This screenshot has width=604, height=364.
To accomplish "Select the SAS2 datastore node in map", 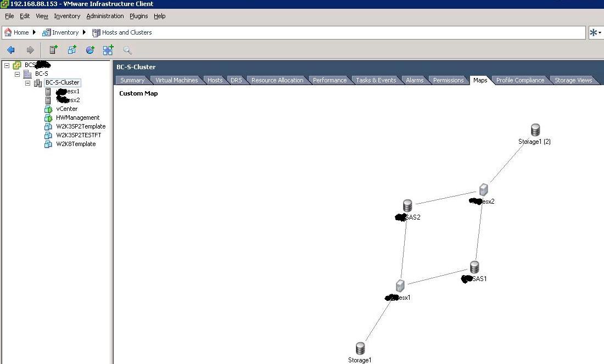I will [407, 206].
